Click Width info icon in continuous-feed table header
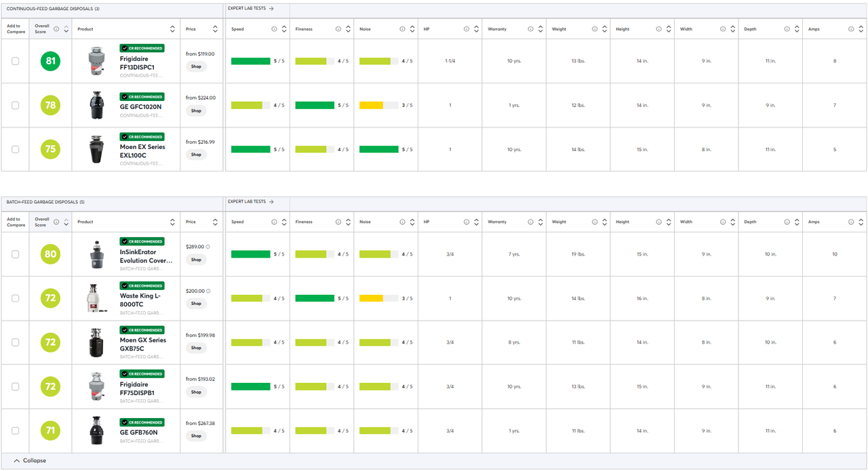The image size is (868, 471). pos(723,29)
